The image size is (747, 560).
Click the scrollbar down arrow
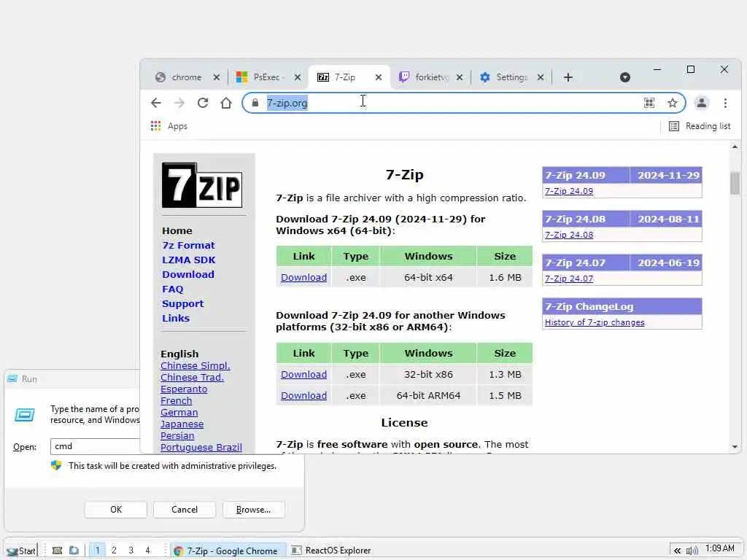735,447
